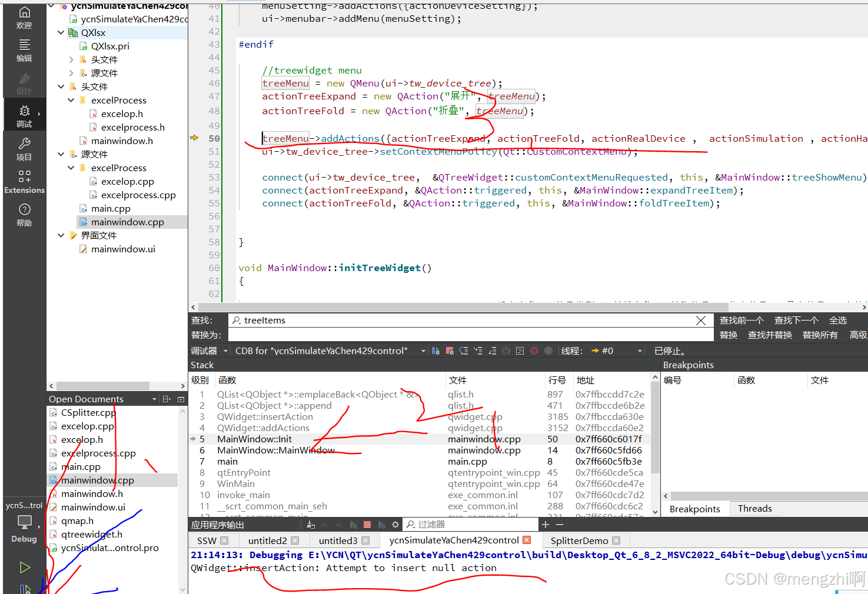868x594 pixels.
Task: Open the 项目 (Projects) mode
Action: pos(24,149)
